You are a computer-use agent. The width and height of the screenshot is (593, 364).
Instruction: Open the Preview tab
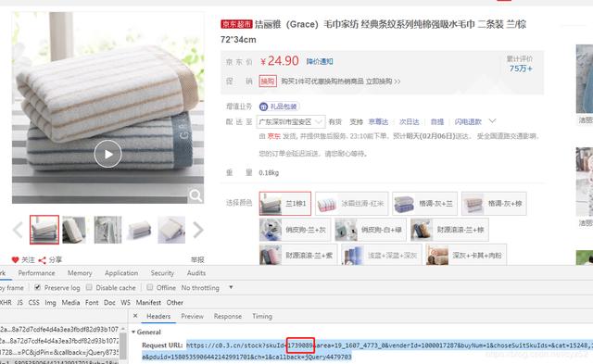click(192, 316)
